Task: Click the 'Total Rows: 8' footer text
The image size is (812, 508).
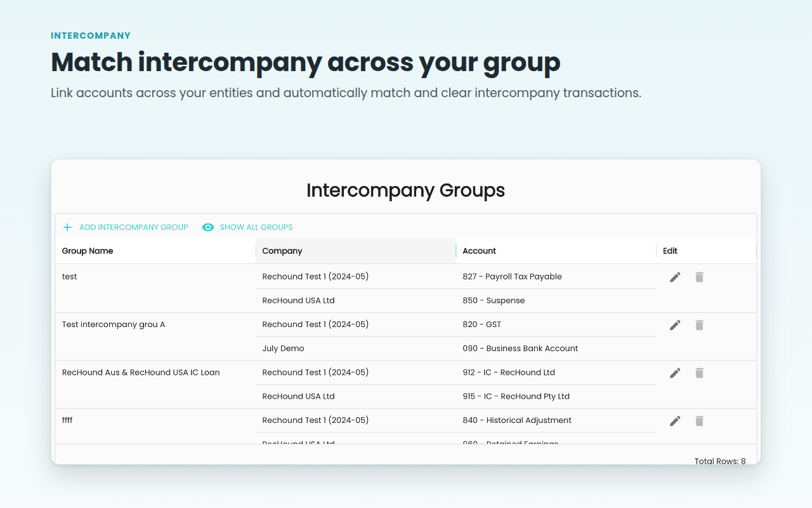Action: click(720, 461)
